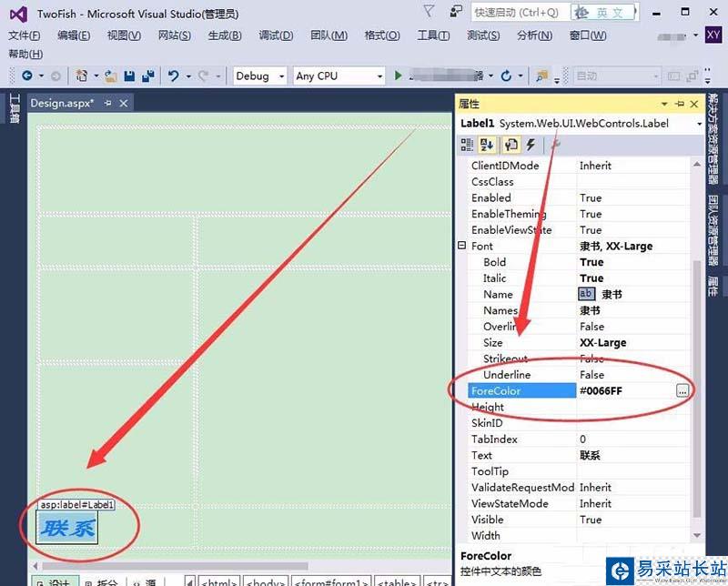Screen dimensions: 728x586
Task: Click the <body> tag breadcrumb
Action: pyautogui.click(x=265, y=581)
